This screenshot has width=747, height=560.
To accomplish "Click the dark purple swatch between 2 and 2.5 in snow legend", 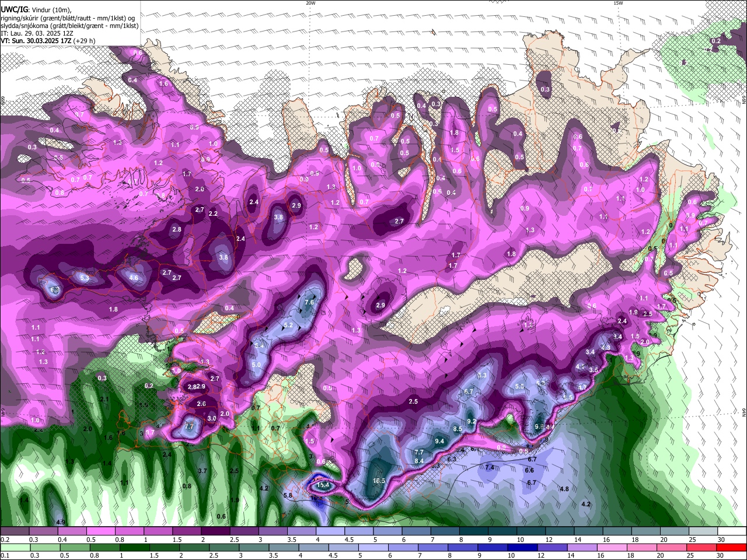I will tap(215, 531).
